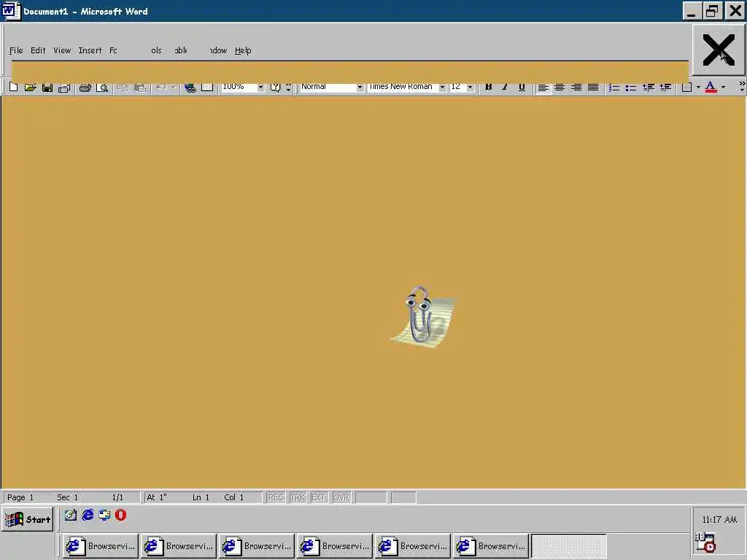Click the Copy toolbar icon
Screen dimensions: 747x560
point(123,87)
